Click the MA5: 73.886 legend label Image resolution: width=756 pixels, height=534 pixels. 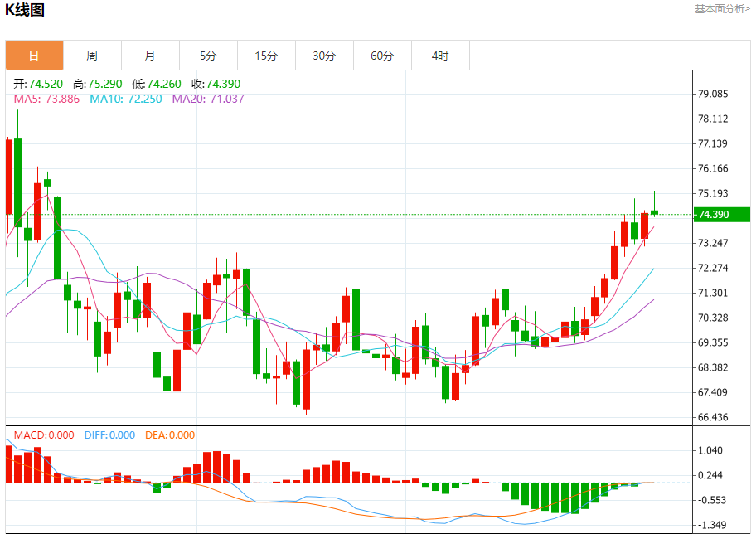click(46, 99)
